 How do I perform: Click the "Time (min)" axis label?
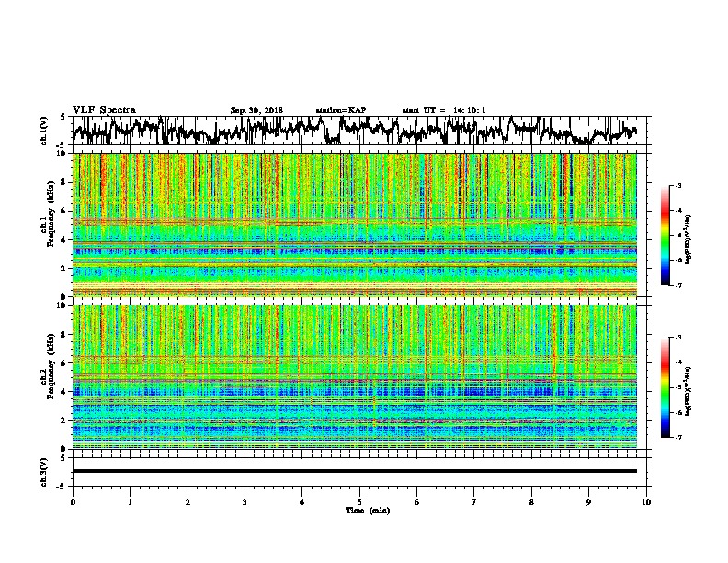(368, 511)
